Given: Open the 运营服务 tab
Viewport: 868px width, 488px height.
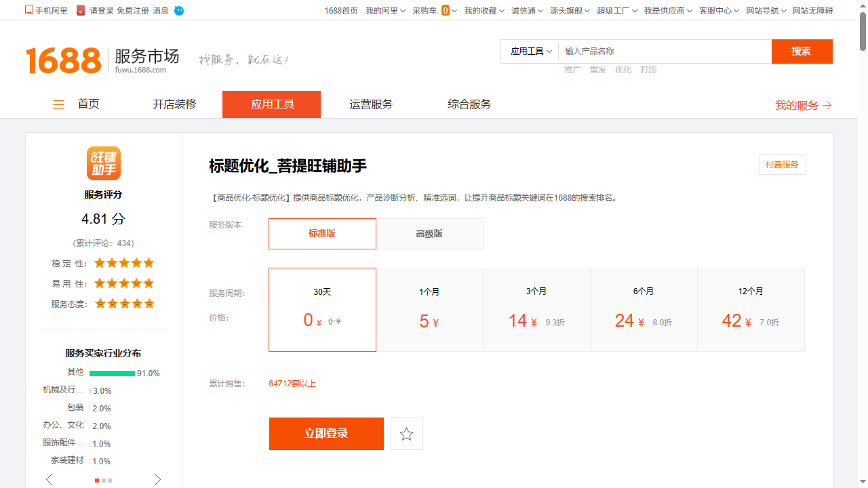Looking at the screenshot, I should [x=371, y=104].
